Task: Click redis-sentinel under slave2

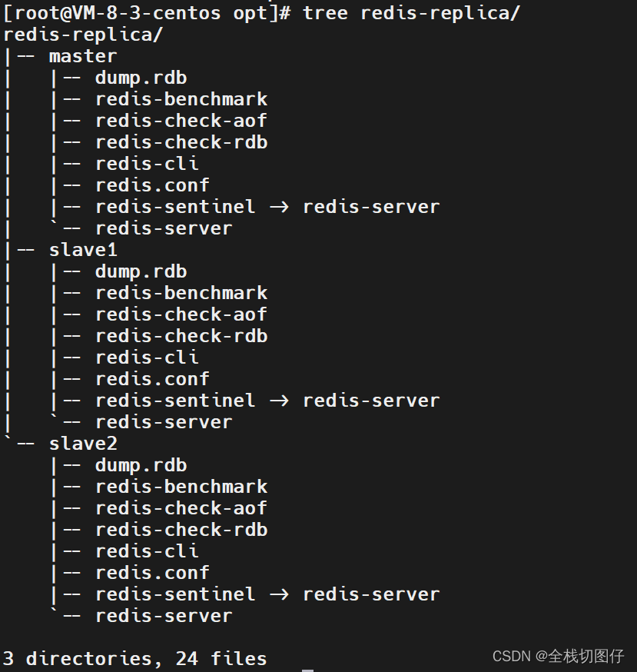Action: click(175, 594)
